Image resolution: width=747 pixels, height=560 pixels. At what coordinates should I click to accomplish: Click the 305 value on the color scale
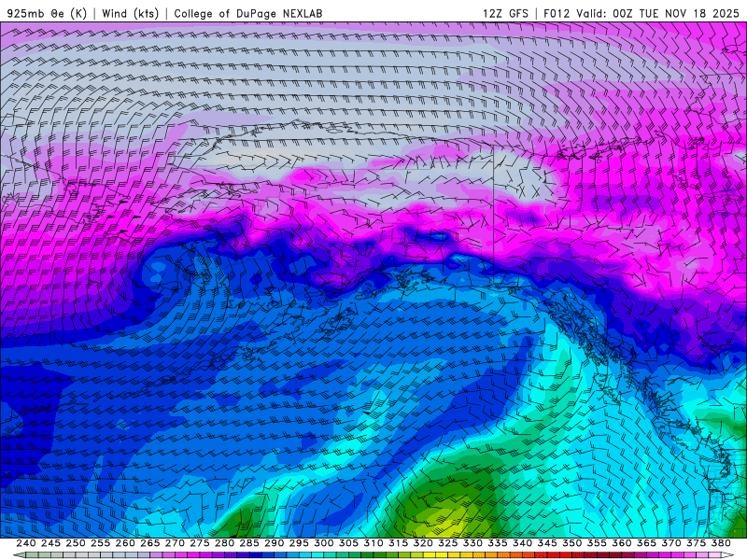pyautogui.click(x=348, y=543)
